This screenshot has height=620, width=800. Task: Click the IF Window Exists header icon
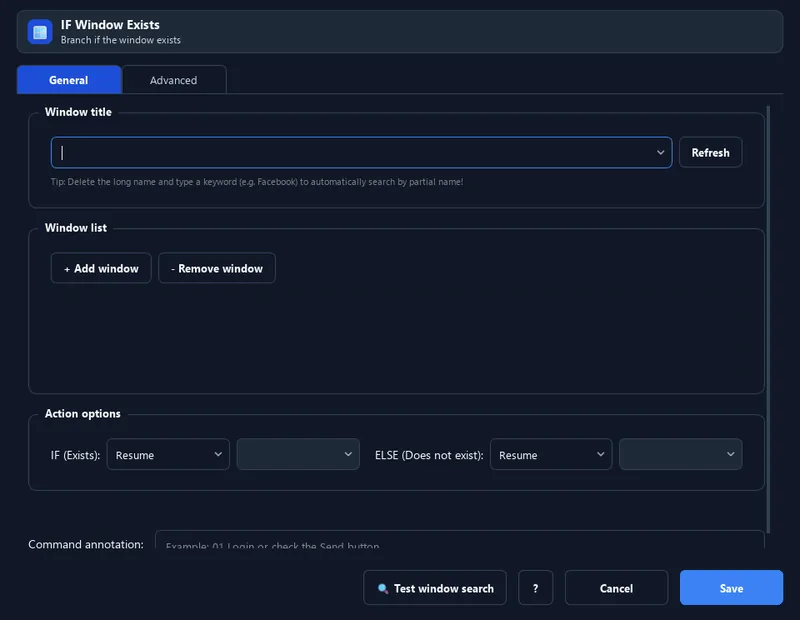(40, 32)
